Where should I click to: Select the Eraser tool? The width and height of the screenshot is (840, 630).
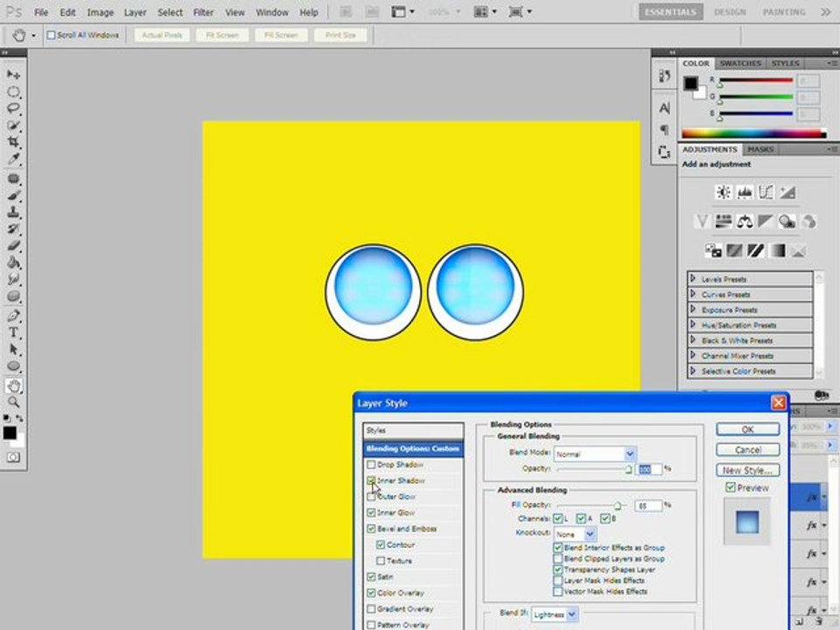tap(13, 246)
